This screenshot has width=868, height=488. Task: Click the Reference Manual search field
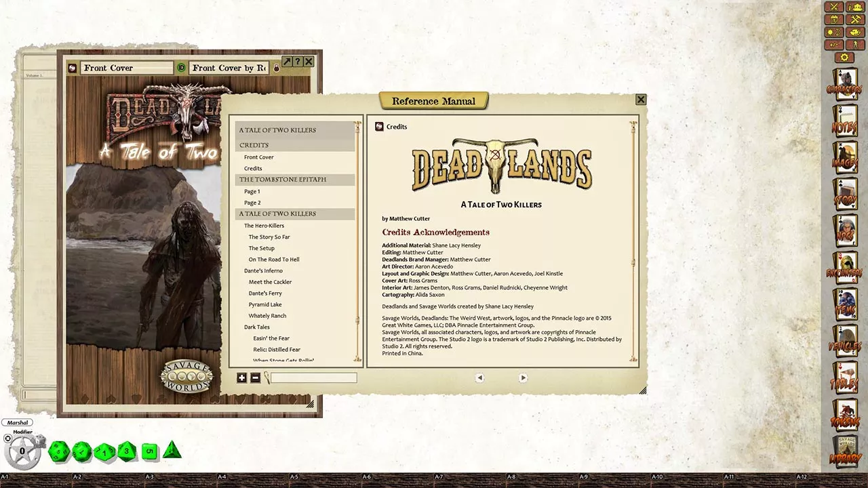click(x=314, y=378)
